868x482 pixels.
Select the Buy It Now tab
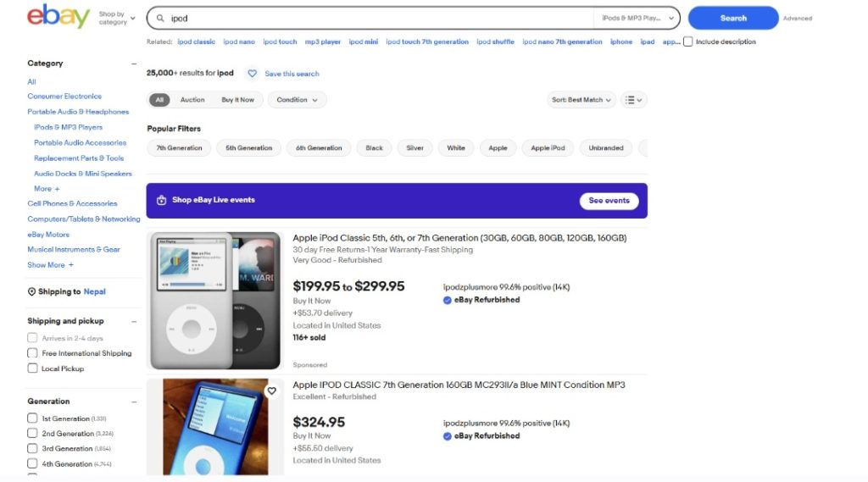point(237,100)
